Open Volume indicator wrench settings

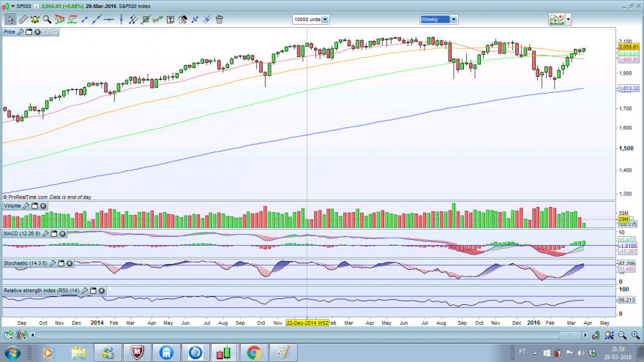pos(26,205)
